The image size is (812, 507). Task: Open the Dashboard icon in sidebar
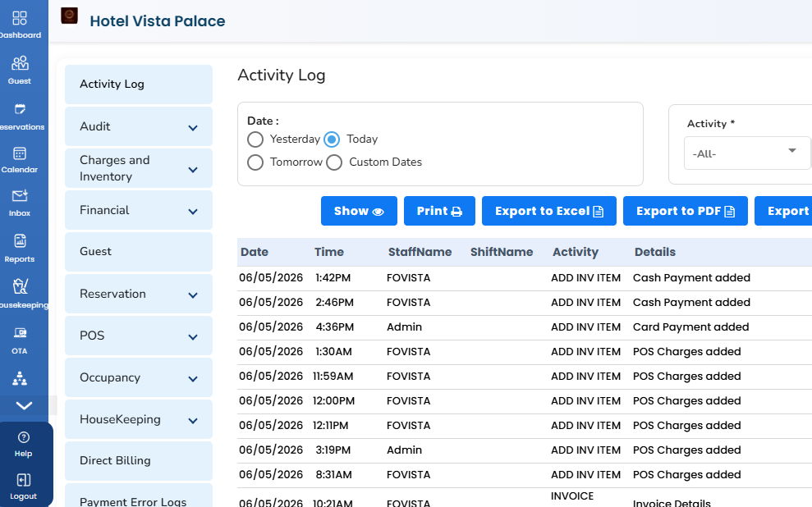[x=20, y=18]
